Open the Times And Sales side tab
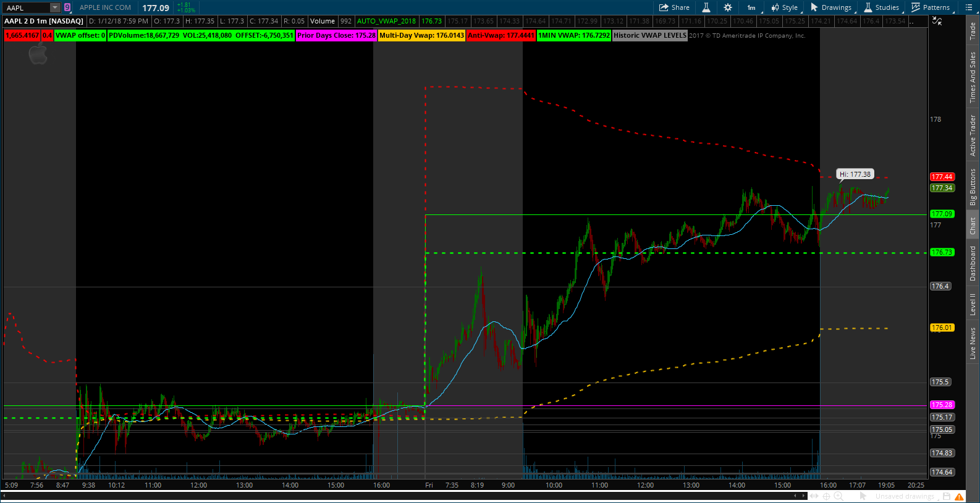 [x=973, y=77]
